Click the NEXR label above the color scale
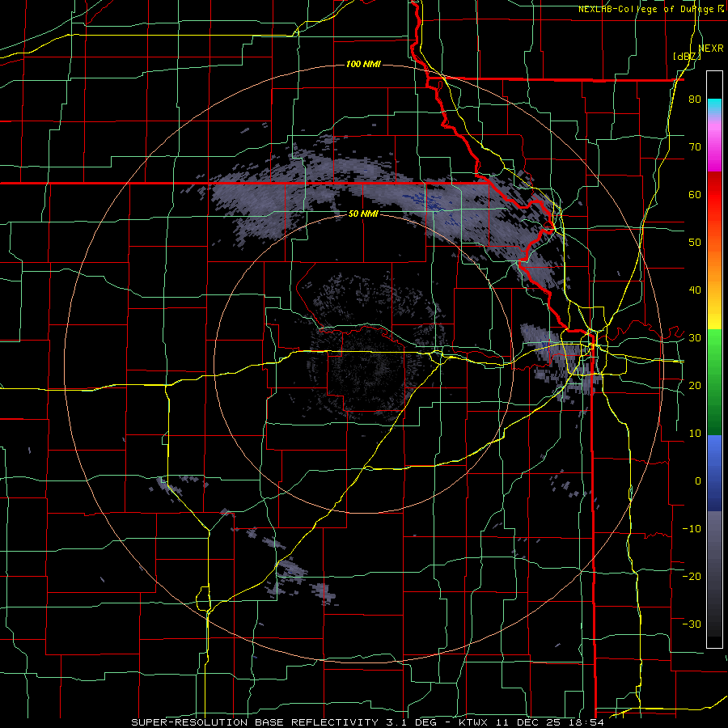728x728 pixels. pos(711,49)
